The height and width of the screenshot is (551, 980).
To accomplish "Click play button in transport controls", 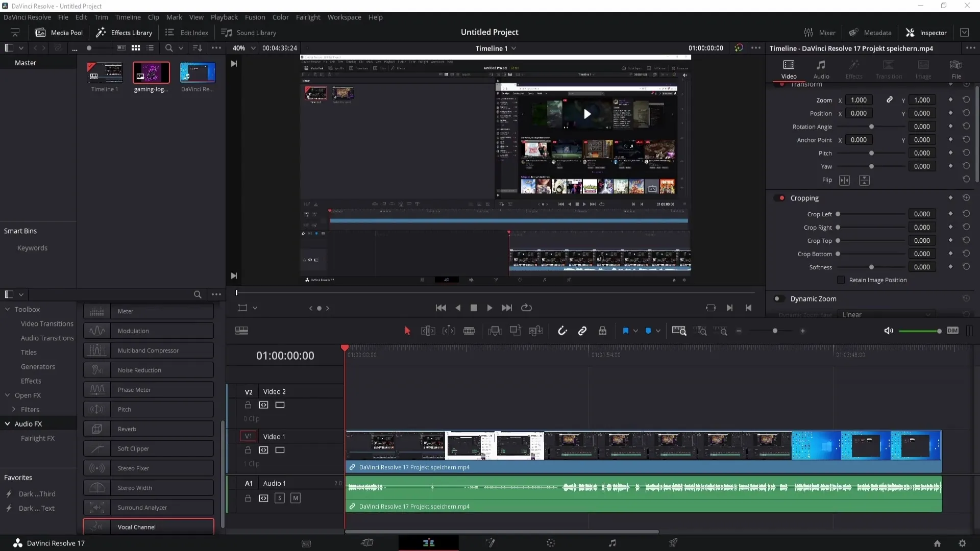I will tap(489, 308).
